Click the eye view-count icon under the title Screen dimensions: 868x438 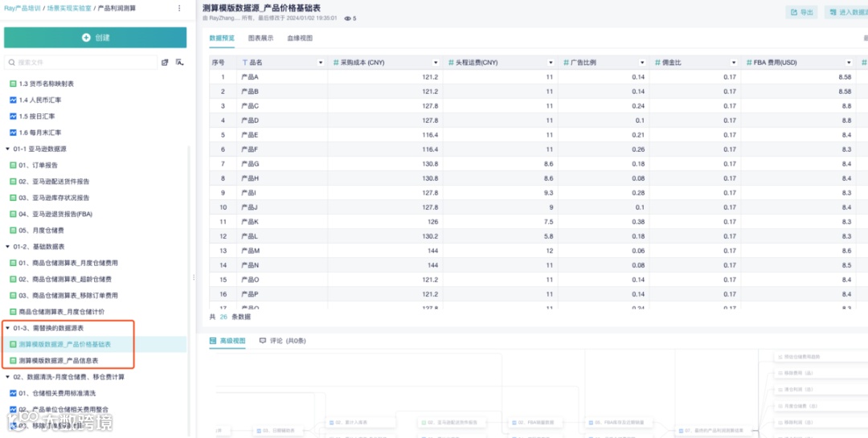tap(348, 18)
